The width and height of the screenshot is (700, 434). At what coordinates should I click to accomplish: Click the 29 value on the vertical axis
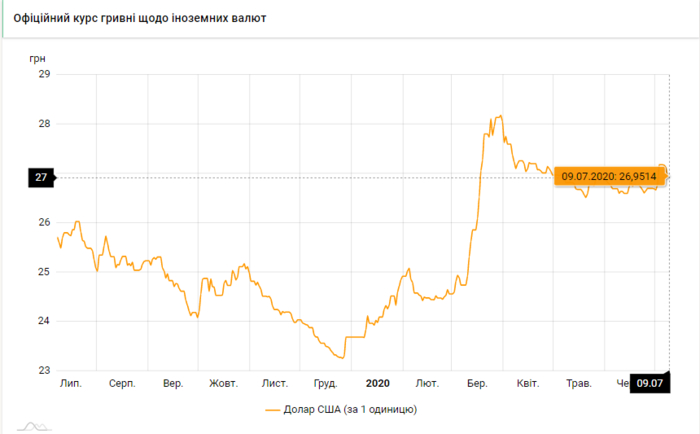point(43,74)
